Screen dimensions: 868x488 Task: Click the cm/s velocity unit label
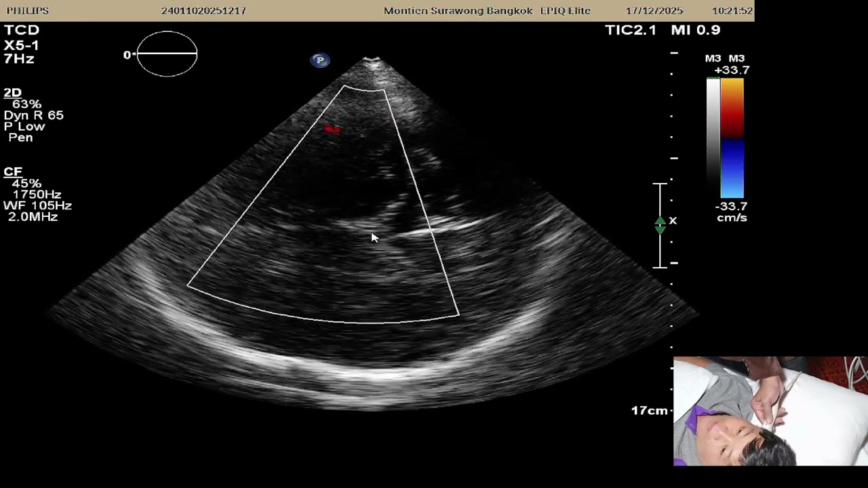(x=732, y=218)
